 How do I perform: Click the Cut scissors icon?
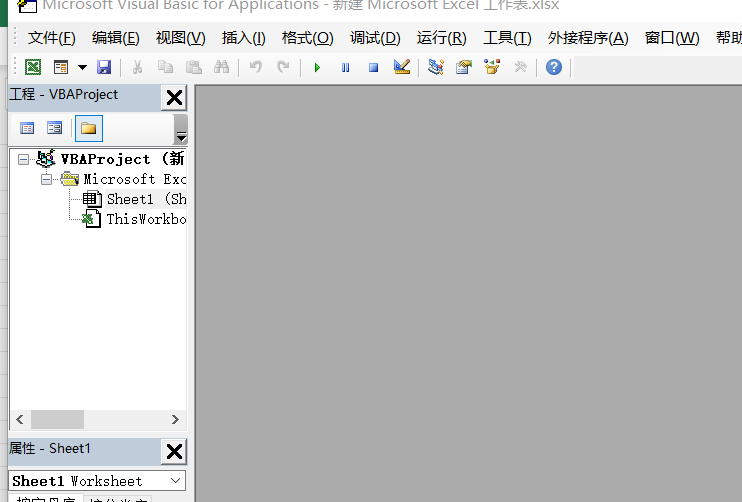(137, 67)
